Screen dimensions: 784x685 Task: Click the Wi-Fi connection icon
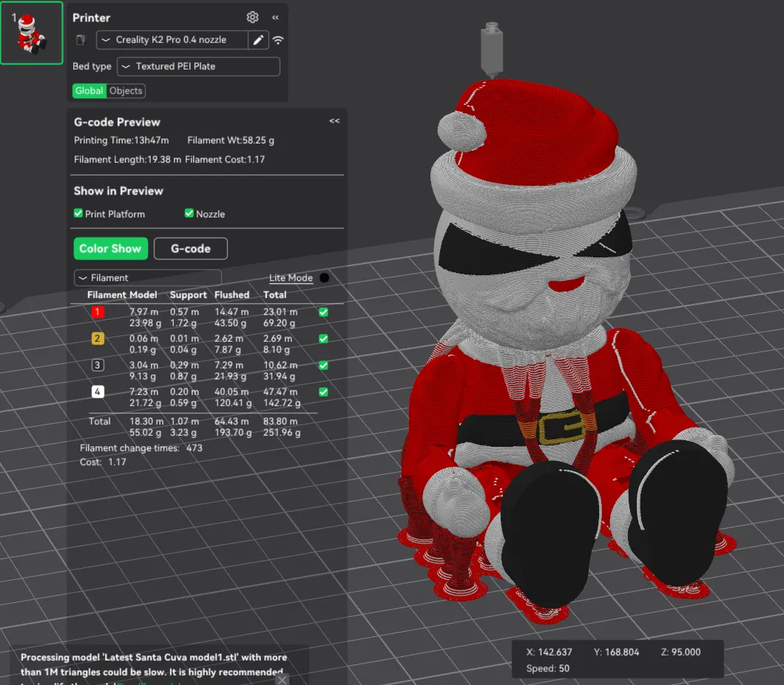[278, 40]
